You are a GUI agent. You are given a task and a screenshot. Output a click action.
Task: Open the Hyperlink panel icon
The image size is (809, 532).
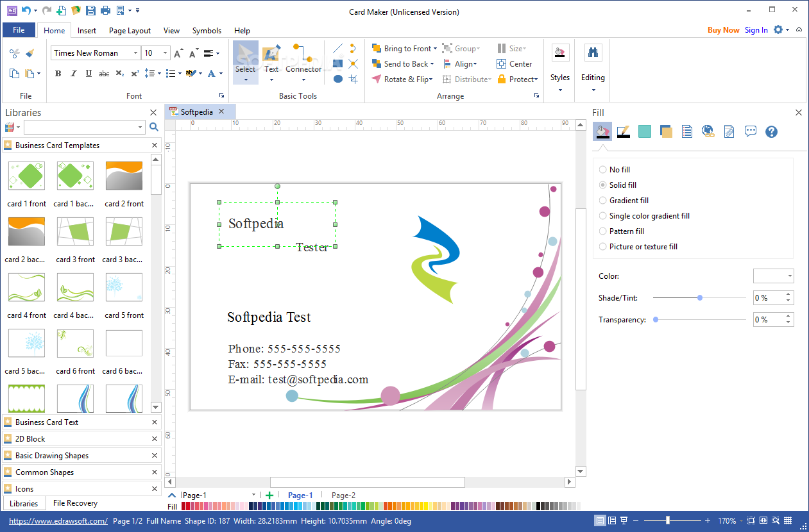pyautogui.click(x=708, y=131)
